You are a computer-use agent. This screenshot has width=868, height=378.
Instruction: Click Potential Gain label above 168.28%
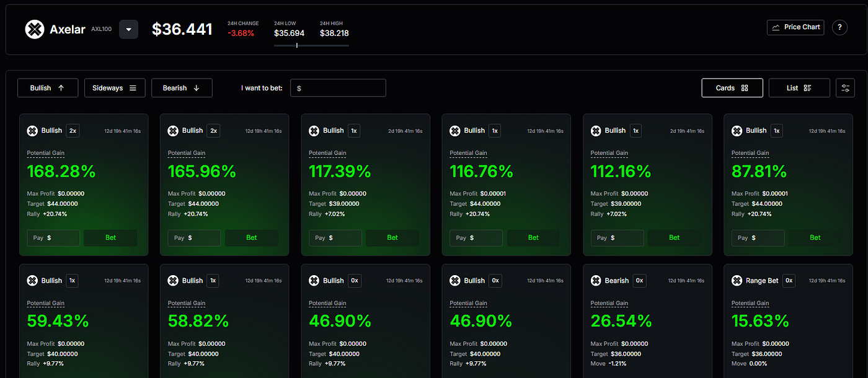point(46,153)
